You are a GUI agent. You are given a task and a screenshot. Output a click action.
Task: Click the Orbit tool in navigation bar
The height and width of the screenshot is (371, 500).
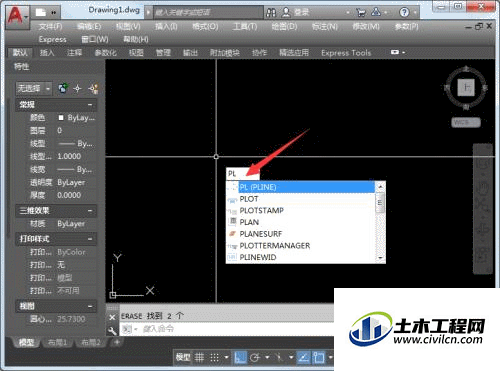tap(483, 229)
